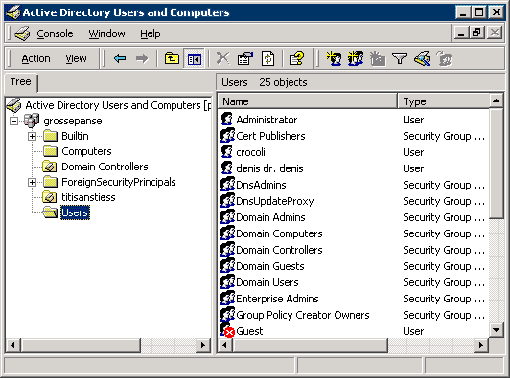Screen dimensions: 510x378
Task: Click the Domain Admins group icon
Action: click(227, 217)
